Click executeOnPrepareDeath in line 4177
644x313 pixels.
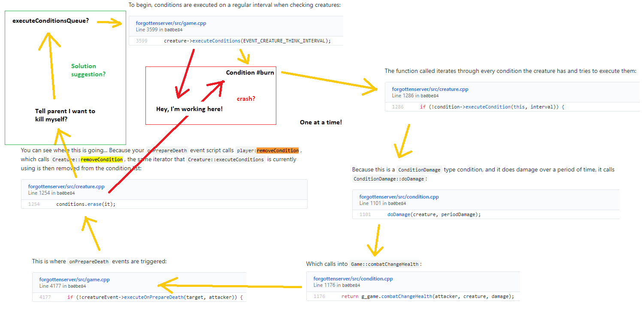point(154,297)
